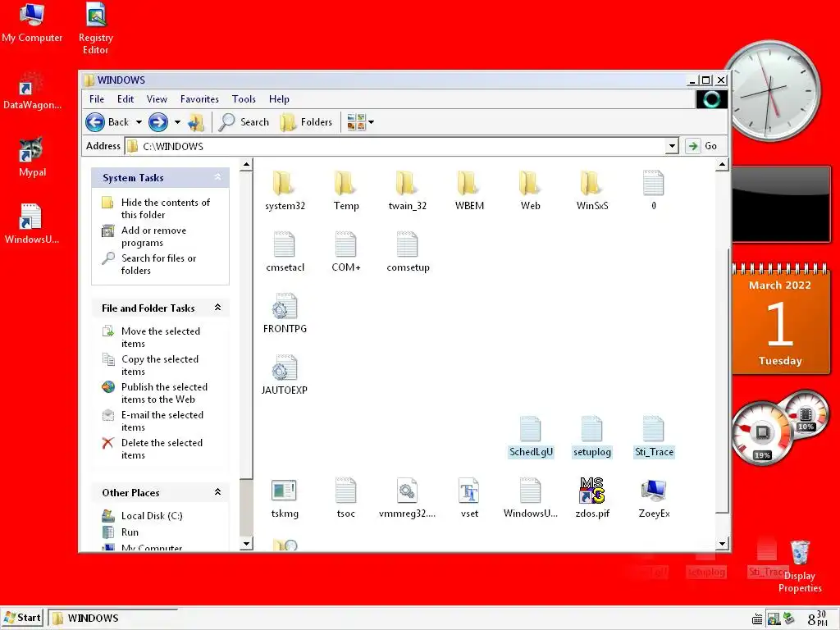The width and height of the screenshot is (840, 630).
Task: Click the C:\WINDOWS address field
Action: pyautogui.click(x=395, y=146)
